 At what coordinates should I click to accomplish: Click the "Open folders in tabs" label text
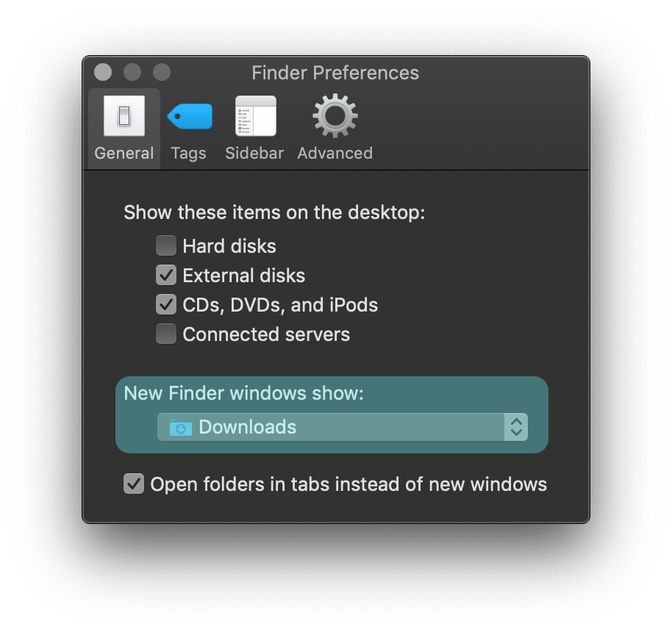coord(348,484)
